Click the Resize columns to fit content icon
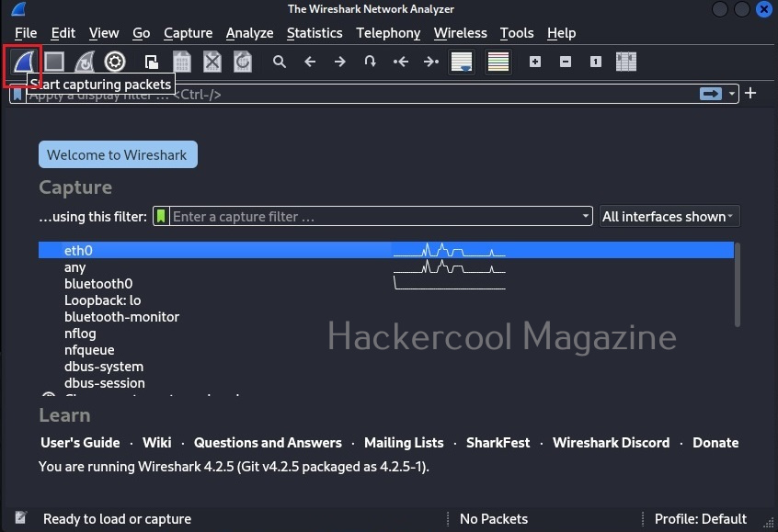 tap(626, 62)
